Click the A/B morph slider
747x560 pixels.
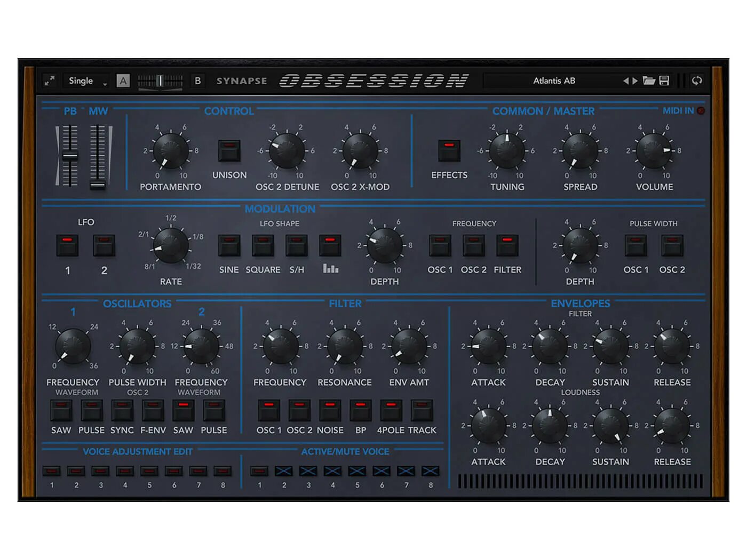[160, 81]
